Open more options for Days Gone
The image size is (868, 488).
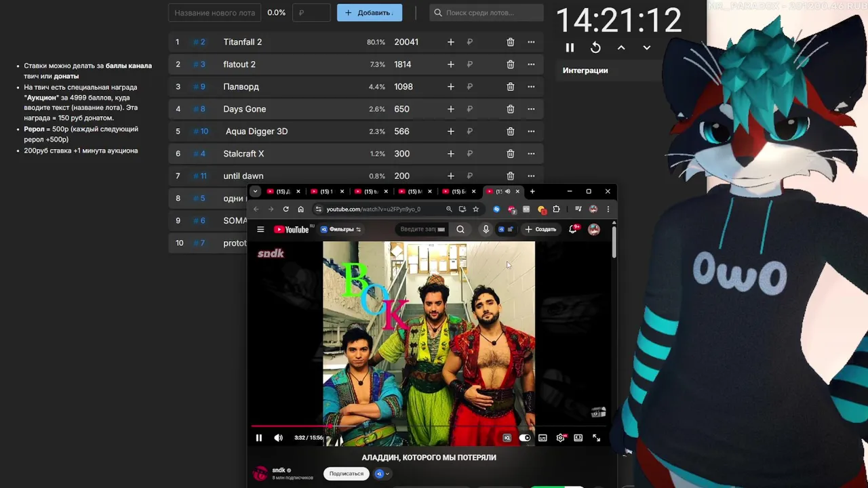coord(531,109)
